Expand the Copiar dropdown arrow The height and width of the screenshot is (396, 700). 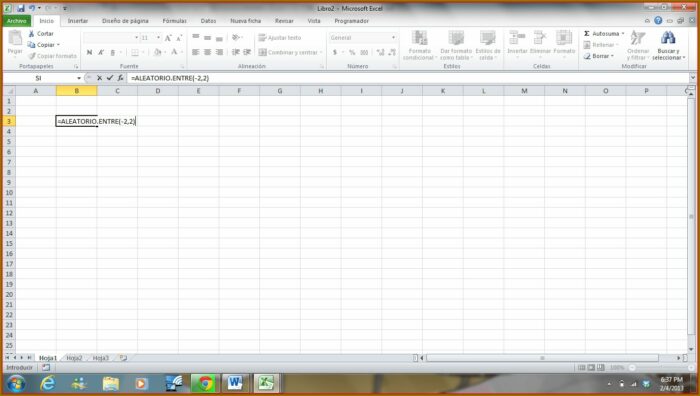[58, 45]
